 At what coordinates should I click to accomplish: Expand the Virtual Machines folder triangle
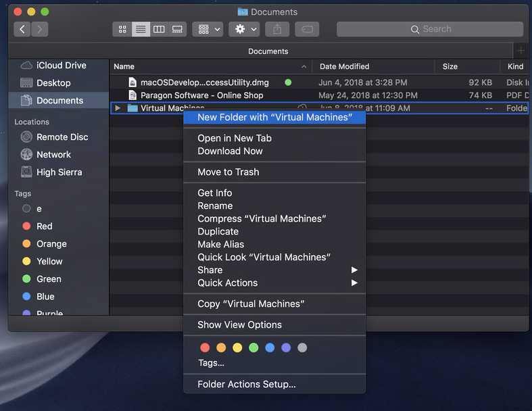[x=118, y=108]
